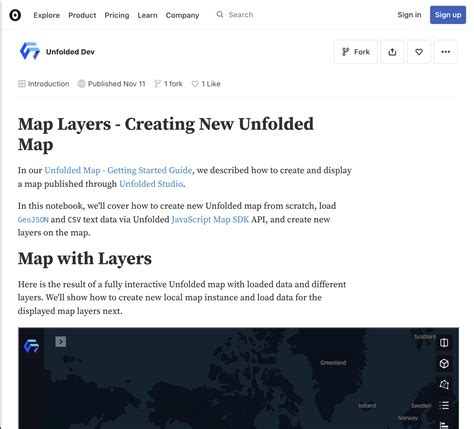Click the Greenland label on the map

tap(333, 362)
